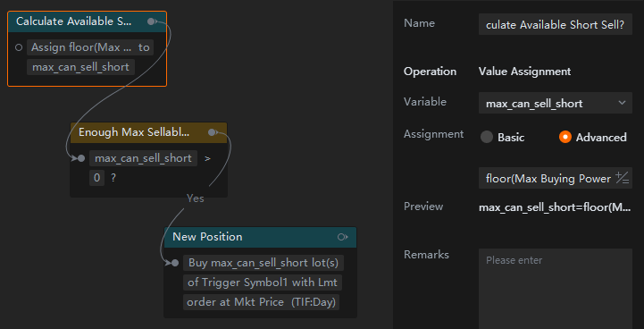Click the 0 value in condition
The height and width of the screenshot is (329, 644).
[97, 178]
